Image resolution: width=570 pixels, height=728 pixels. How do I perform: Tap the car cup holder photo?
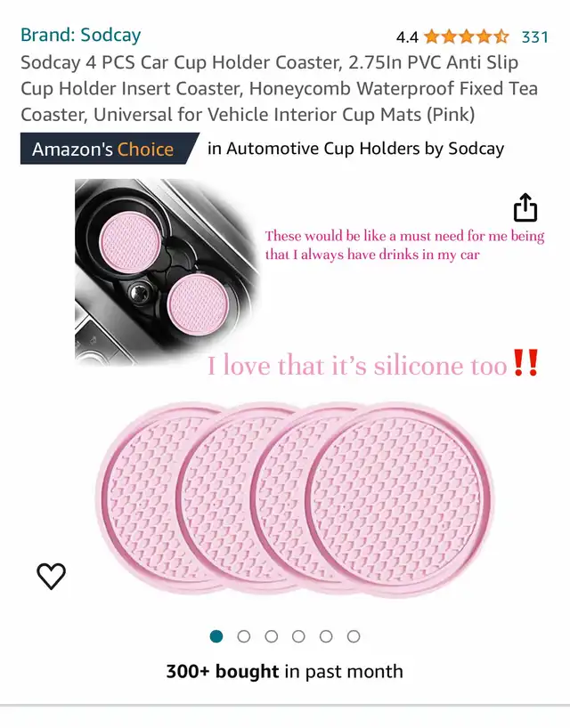click(167, 271)
